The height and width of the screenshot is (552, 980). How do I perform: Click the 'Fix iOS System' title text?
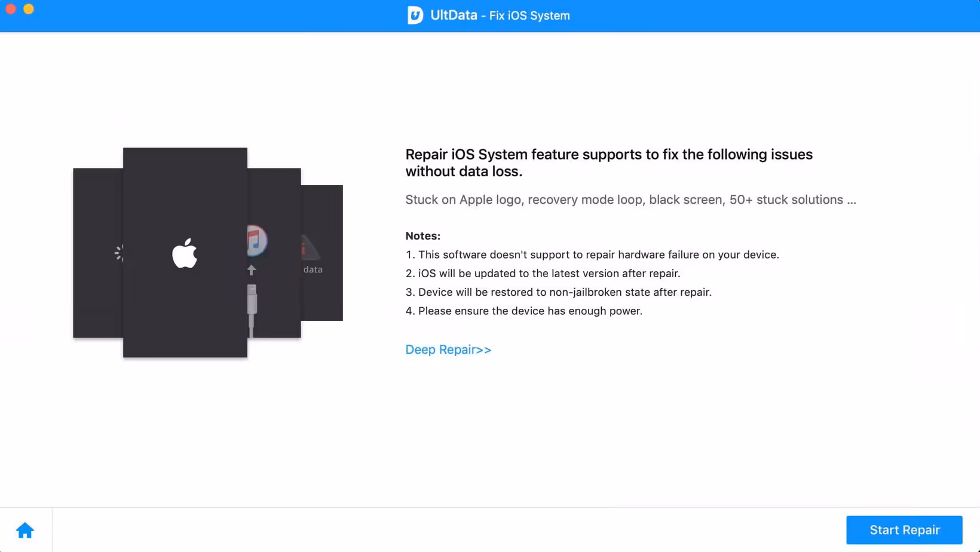tap(529, 16)
